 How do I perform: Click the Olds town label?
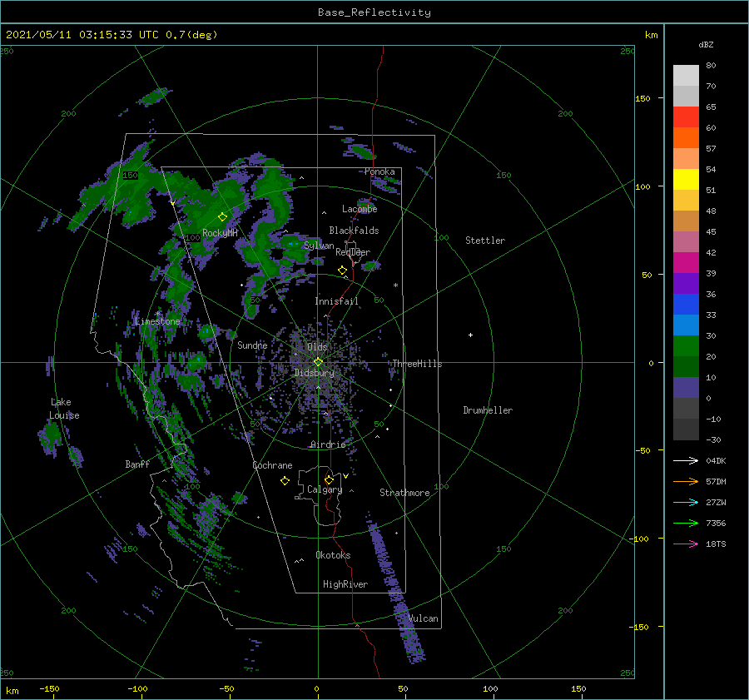317,346
